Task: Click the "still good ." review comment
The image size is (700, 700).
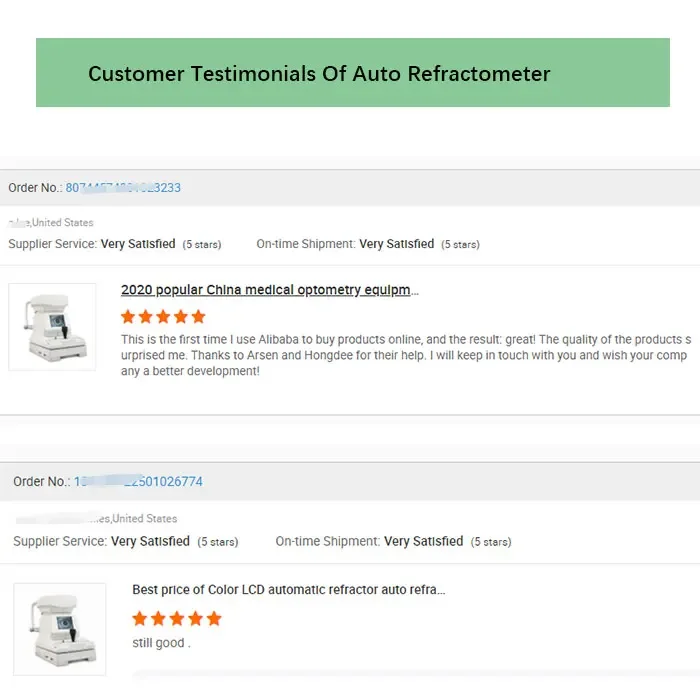Action: point(161,643)
